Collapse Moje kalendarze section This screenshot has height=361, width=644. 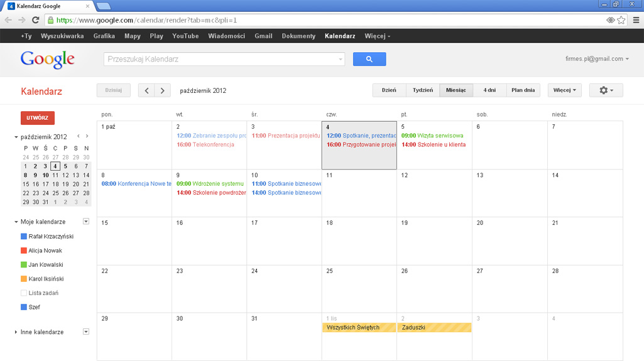coord(16,222)
